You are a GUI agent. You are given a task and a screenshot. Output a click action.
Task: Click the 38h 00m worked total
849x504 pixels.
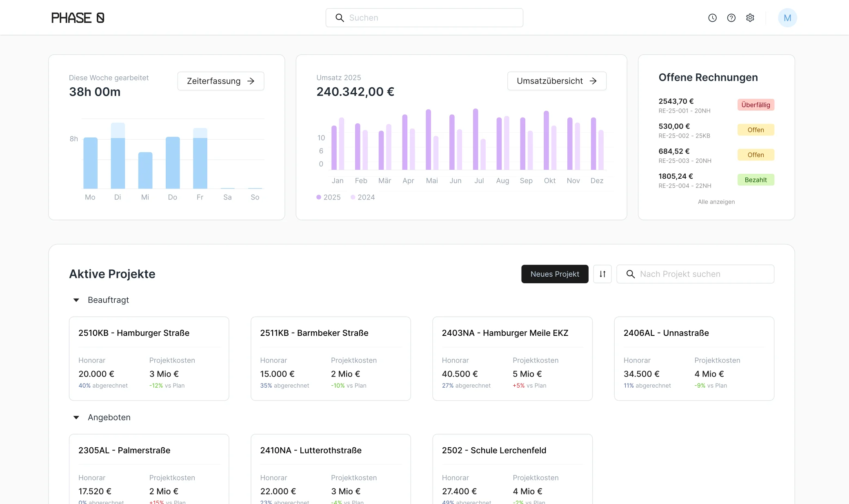click(95, 92)
